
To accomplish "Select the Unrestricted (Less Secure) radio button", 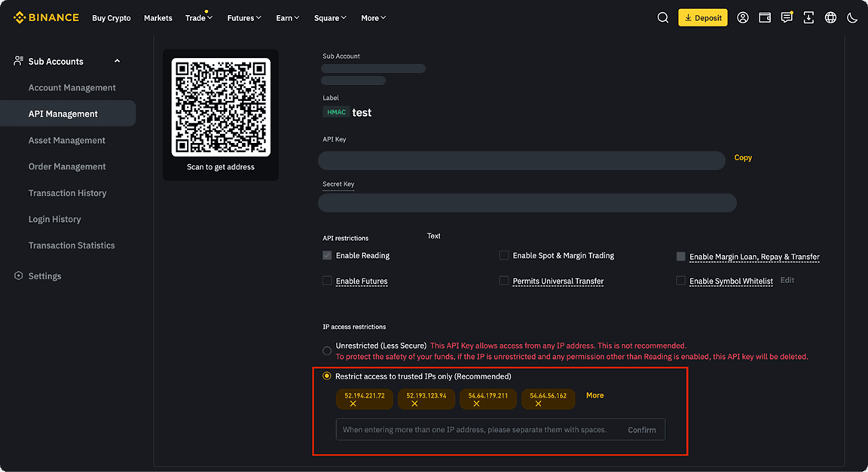I will pyautogui.click(x=326, y=350).
